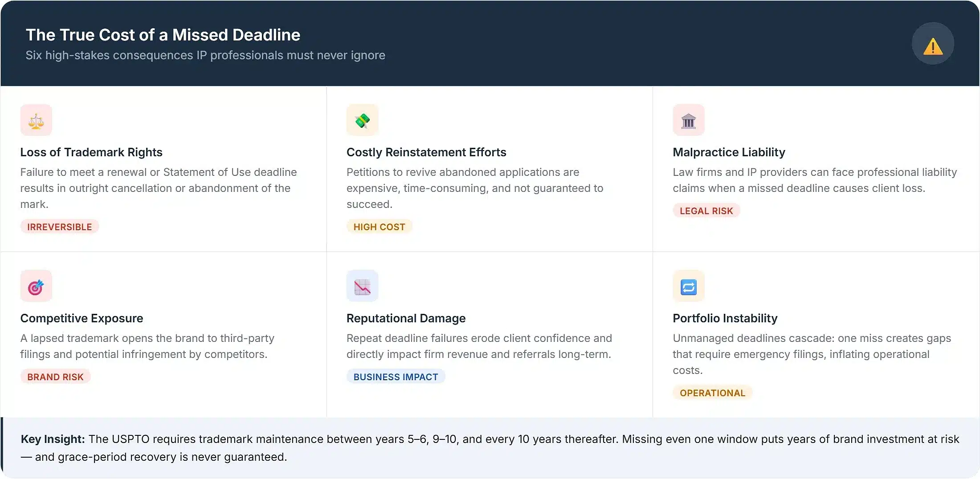Click the paragraph starting Law firms and IP providers
The height and width of the screenshot is (479, 980).
pos(815,180)
